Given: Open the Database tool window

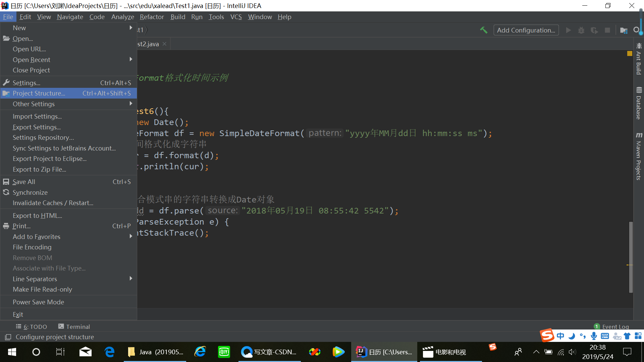Looking at the screenshot, I should (x=639, y=103).
